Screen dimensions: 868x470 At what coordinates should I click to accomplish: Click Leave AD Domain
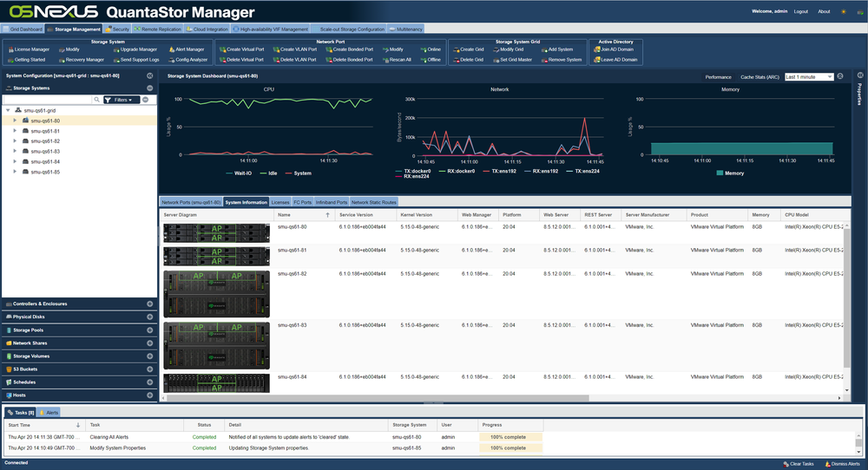pyautogui.click(x=615, y=60)
